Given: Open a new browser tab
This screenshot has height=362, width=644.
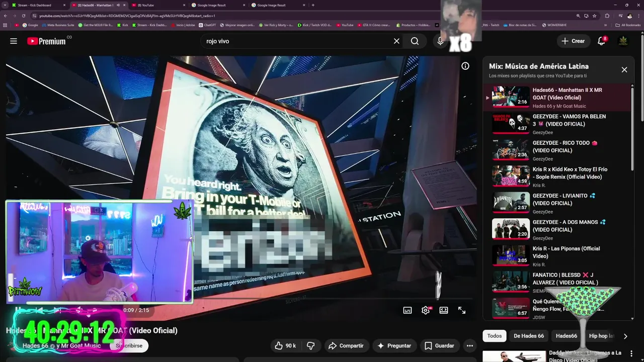Looking at the screenshot, I should pos(313,5).
